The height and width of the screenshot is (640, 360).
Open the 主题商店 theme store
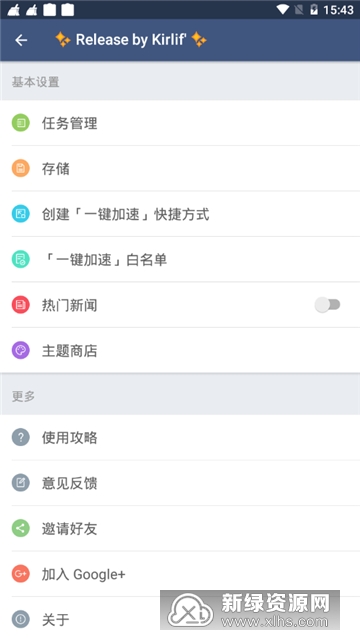180,350
